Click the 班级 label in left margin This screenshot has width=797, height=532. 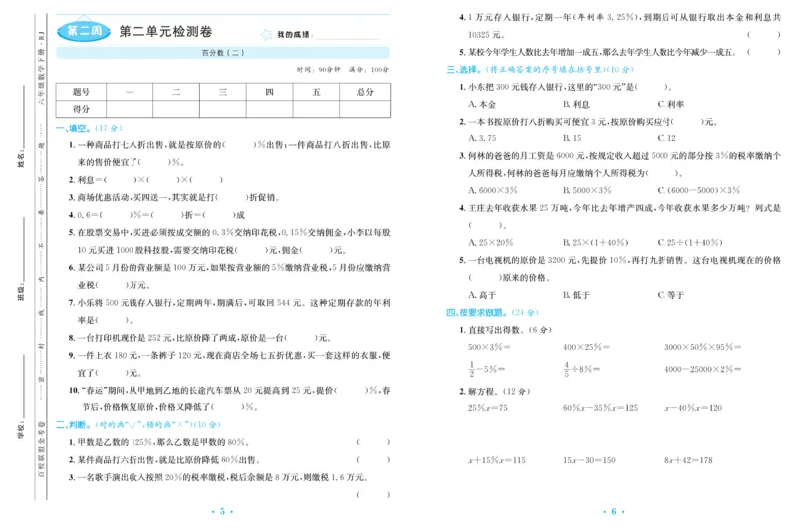tap(21, 292)
